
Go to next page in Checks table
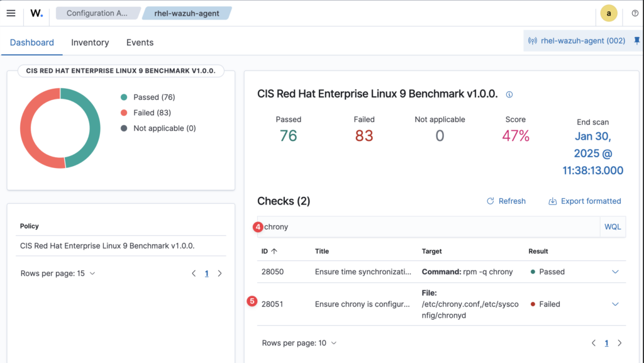point(619,343)
